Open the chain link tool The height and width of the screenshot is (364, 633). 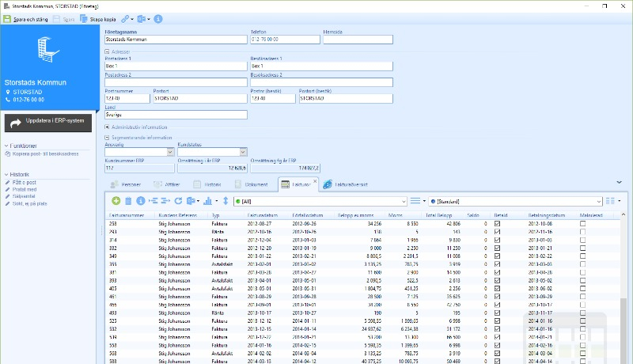[x=125, y=19]
